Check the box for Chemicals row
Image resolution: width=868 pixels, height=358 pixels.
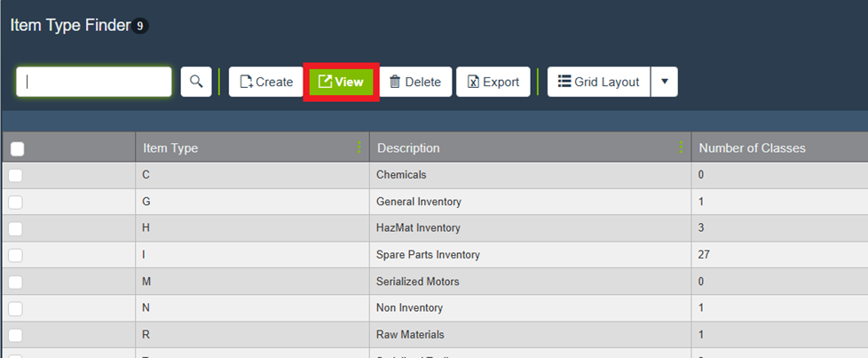[x=15, y=175]
